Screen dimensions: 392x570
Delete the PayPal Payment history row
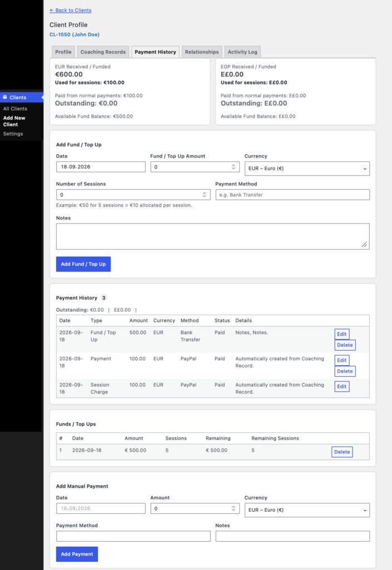coord(345,371)
